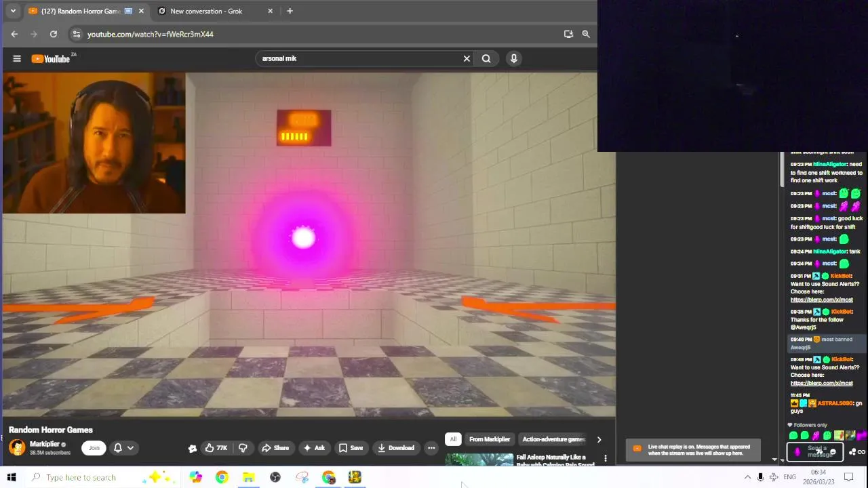Viewport: 868px width, 488px height.
Task: Dislike the video
Action: (x=243, y=447)
